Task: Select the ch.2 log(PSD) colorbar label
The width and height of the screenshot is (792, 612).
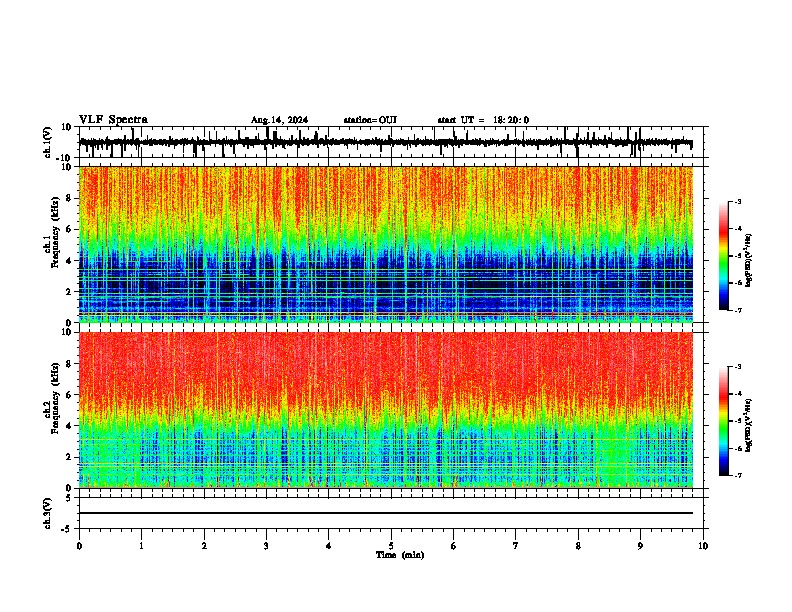Action: (x=748, y=425)
